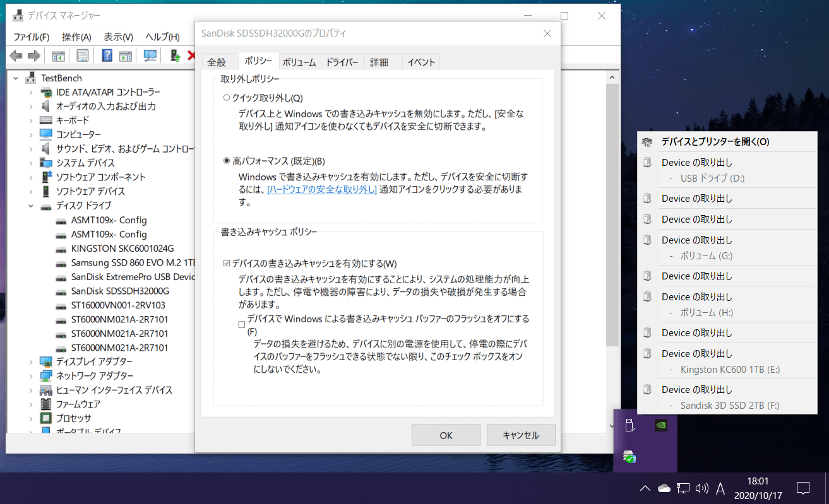Expand the ソフトウェア コンポーネント node
The height and width of the screenshot is (504, 829).
[31, 177]
